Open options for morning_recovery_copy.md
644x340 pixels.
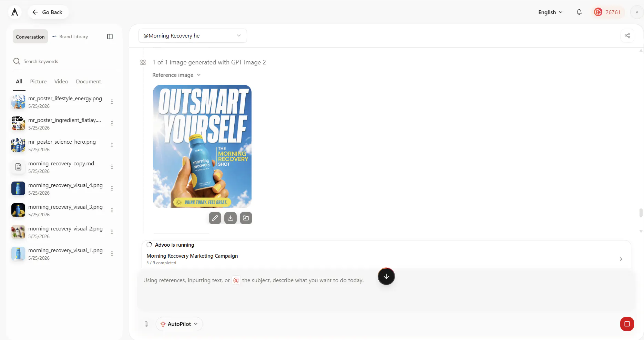[112, 167]
